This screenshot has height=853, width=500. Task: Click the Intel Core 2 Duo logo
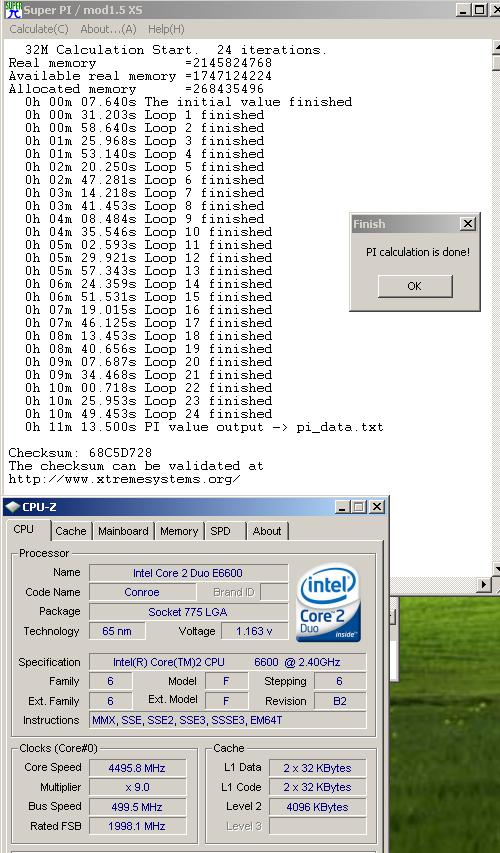pyautogui.click(x=329, y=602)
